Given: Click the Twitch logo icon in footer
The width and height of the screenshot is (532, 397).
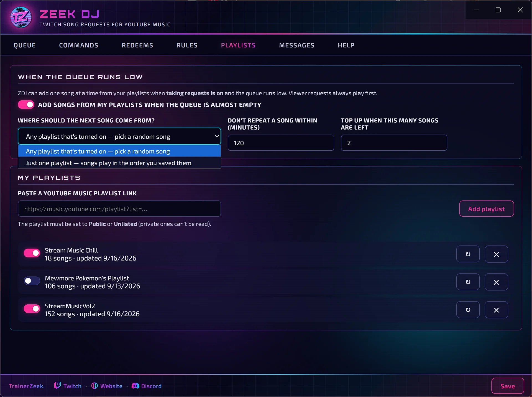Looking at the screenshot, I should 57,386.
